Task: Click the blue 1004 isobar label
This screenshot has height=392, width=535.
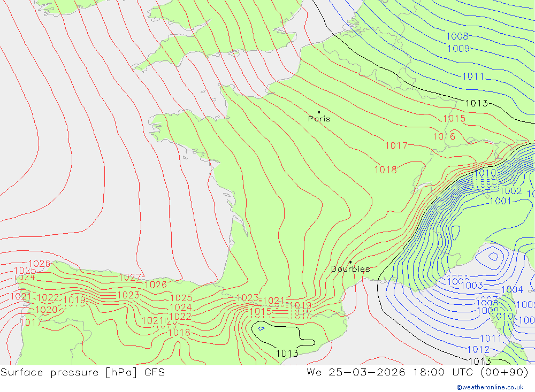Action: (x=512, y=290)
